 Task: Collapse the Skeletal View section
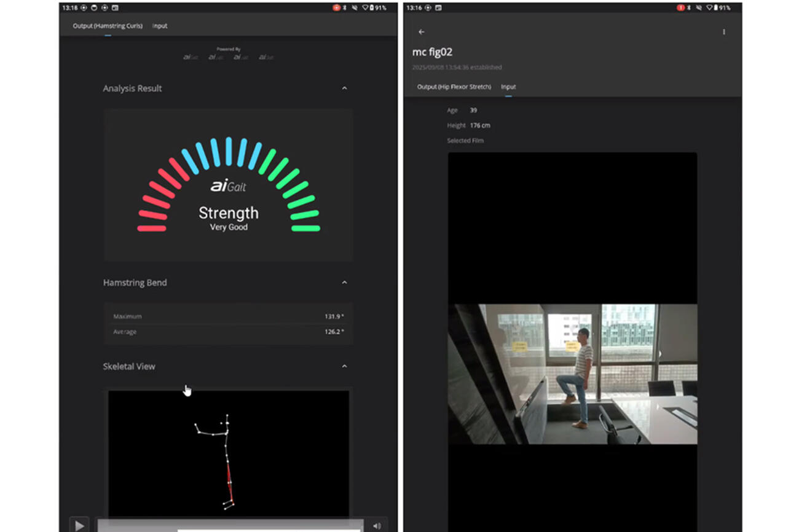[x=344, y=366]
